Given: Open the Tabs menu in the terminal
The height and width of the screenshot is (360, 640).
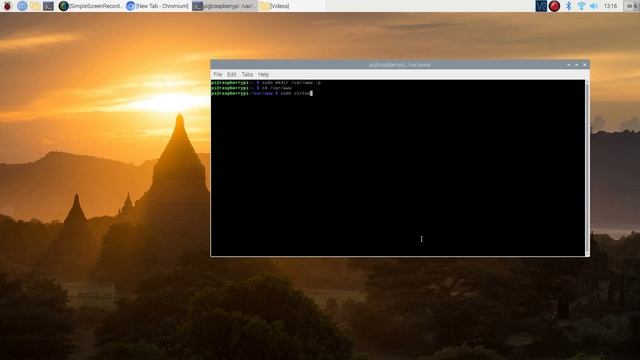Looking at the screenshot, I should click(247, 74).
